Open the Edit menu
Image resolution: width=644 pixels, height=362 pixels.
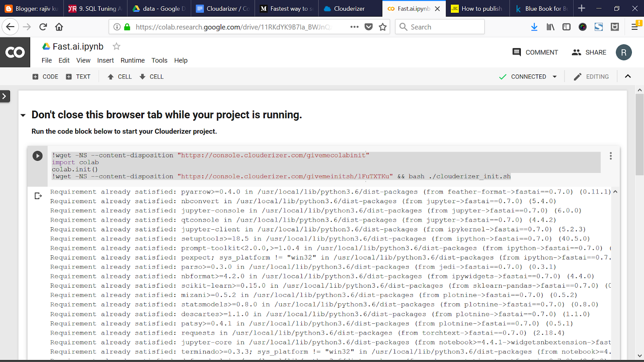coord(64,60)
